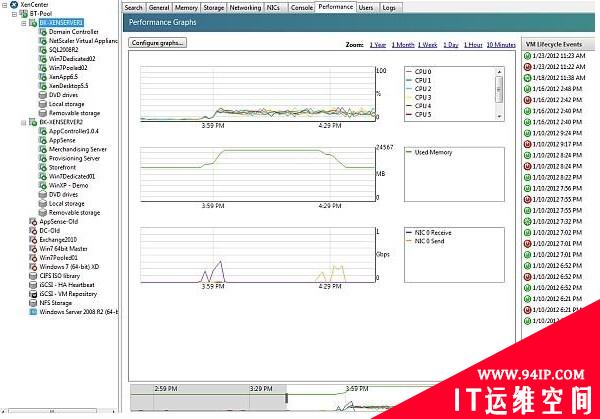600x419 pixels.
Task: Switch to the Memory tab
Action: [186, 8]
